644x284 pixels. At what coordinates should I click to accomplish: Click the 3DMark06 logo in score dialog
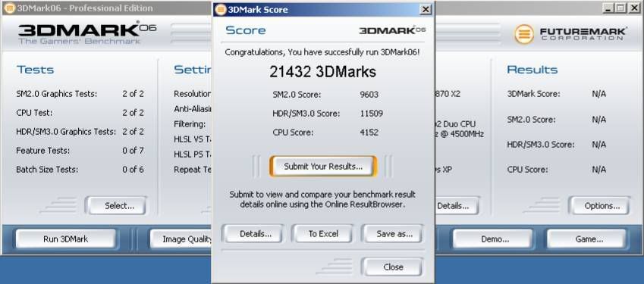click(x=392, y=30)
